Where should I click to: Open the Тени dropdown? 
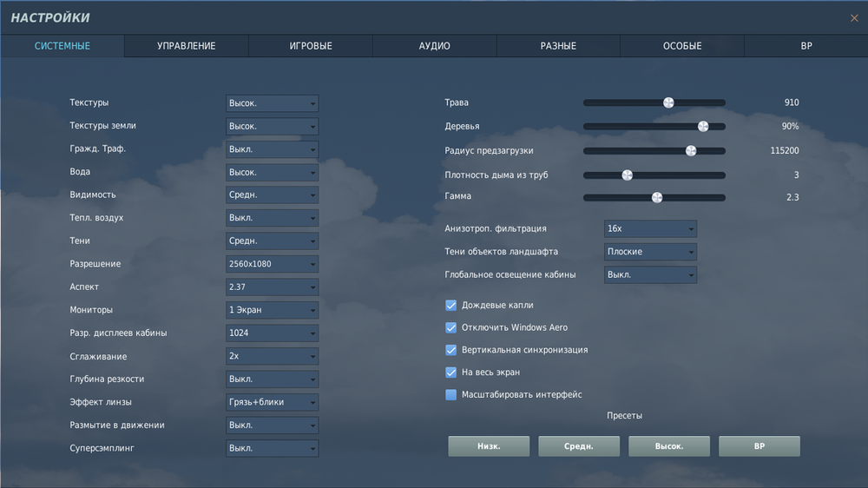pos(272,241)
